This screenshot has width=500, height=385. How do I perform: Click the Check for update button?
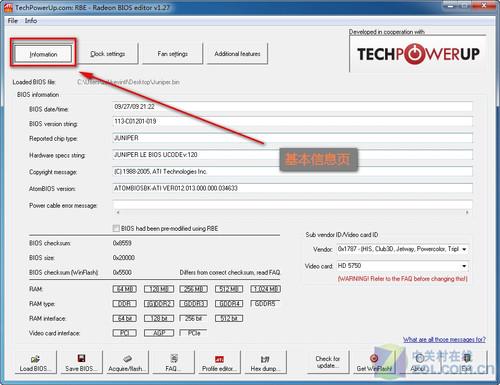(328, 362)
